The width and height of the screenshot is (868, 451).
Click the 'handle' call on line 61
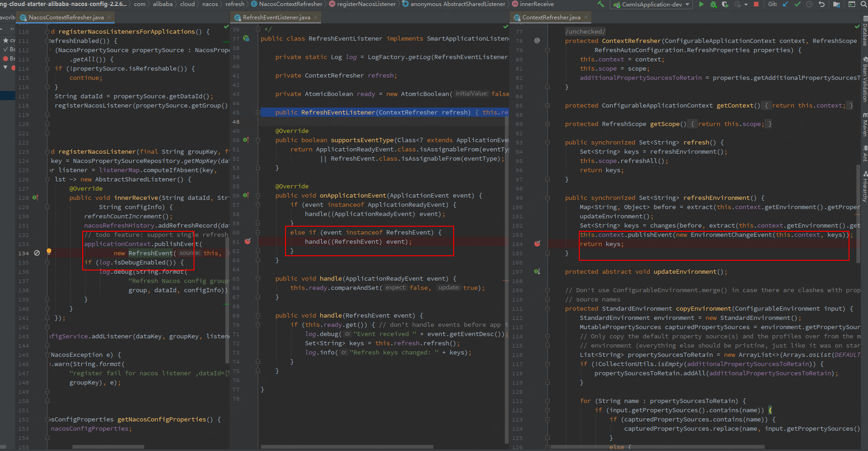point(316,241)
